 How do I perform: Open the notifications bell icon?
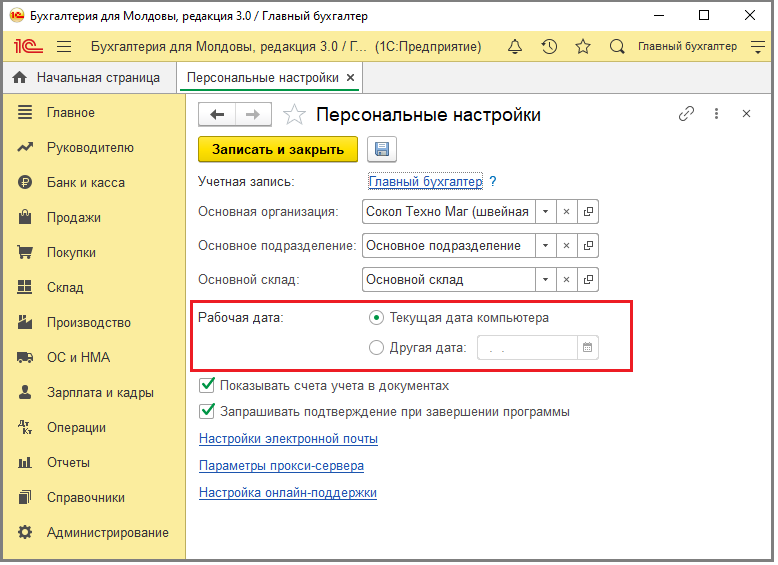tap(515, 47)
